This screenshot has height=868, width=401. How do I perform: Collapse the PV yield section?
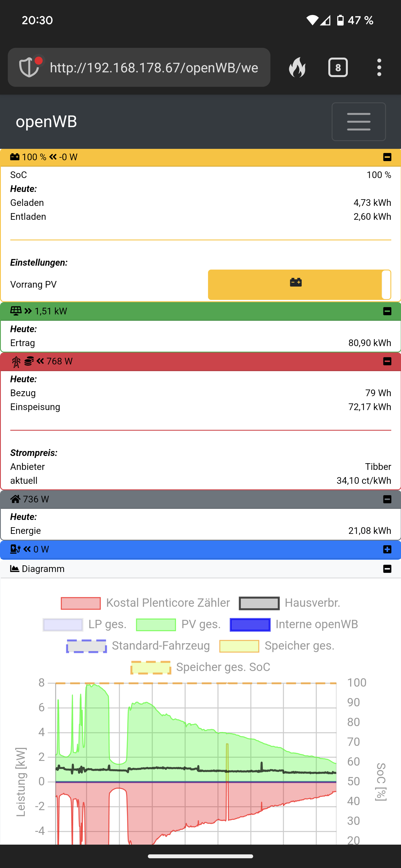(x=387, y=311)
